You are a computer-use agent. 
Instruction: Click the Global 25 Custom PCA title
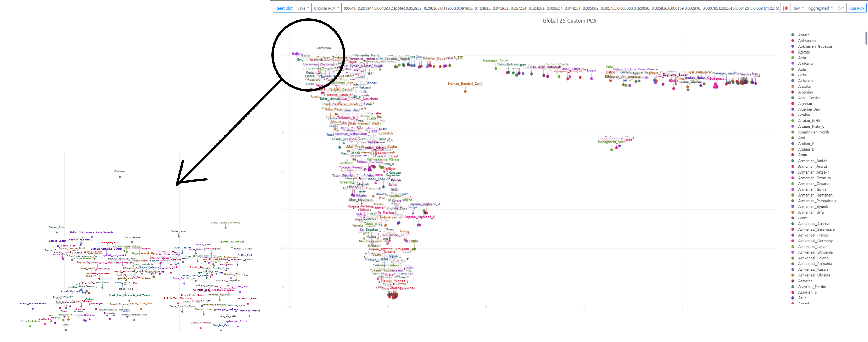click(x=569, y=21)
